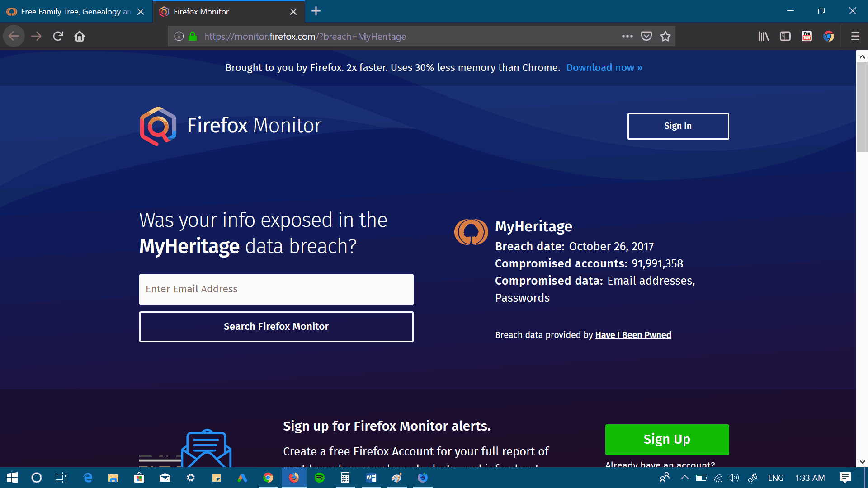This screenshot has width=868, height=488.
Task: Select the Free Family Tree tab
Action: pyautogui.click(x=76, y=11)
